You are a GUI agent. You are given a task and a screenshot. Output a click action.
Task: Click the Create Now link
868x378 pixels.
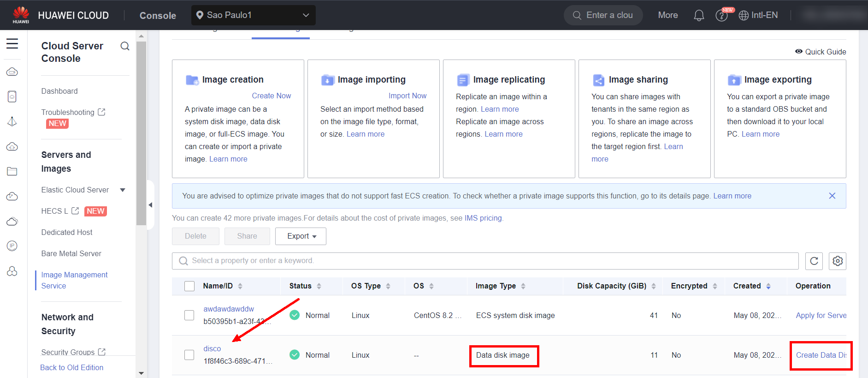pyautogui.click(x=271, y=96)
